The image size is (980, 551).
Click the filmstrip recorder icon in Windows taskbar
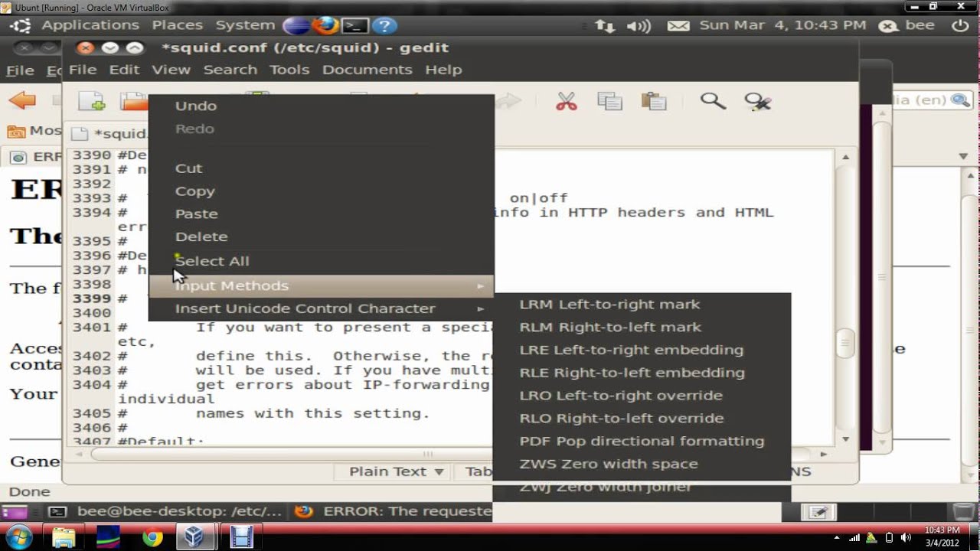click(x=241, y=537)
